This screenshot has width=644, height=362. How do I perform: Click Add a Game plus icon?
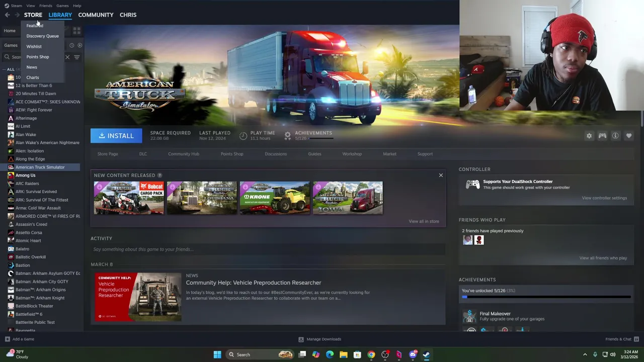(7, 339)
